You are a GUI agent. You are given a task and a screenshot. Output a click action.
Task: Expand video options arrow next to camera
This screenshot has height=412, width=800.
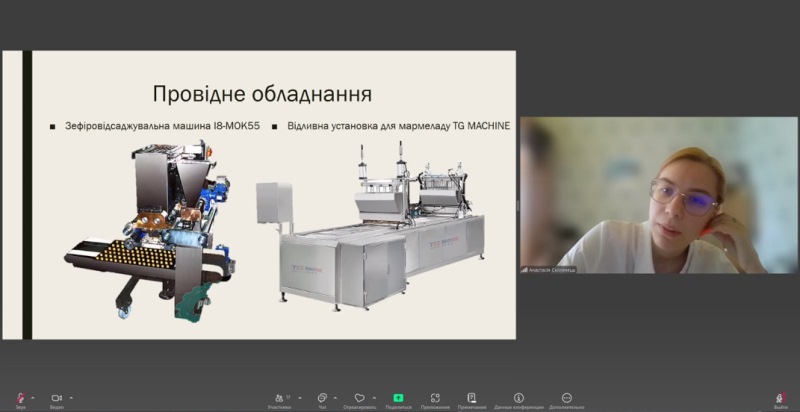pos(71,396)
